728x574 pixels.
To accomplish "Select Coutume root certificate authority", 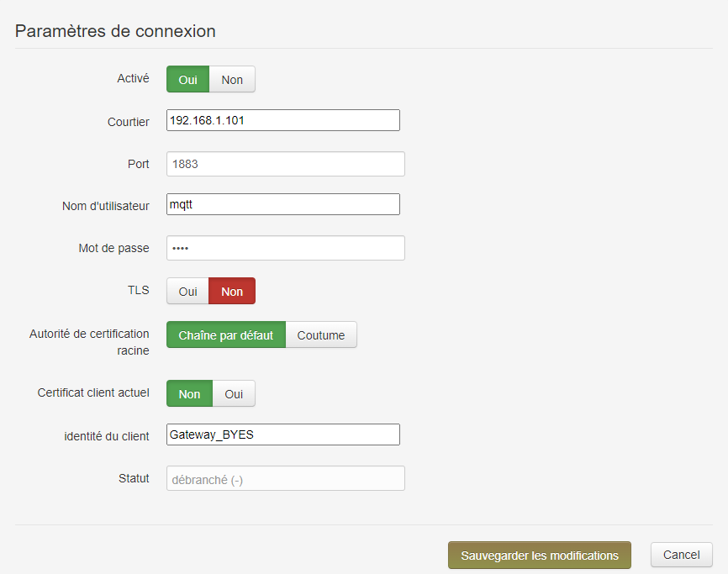I will (x=321, y=334).
